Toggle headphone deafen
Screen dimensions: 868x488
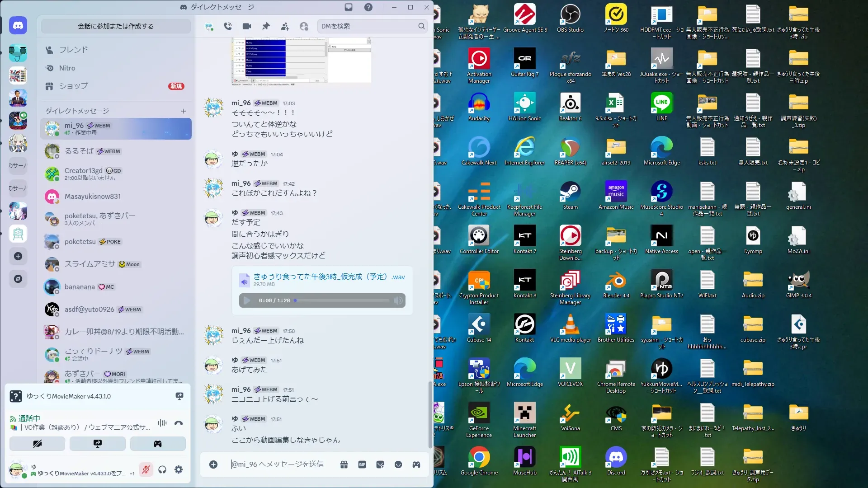click(x=162, y=469)
